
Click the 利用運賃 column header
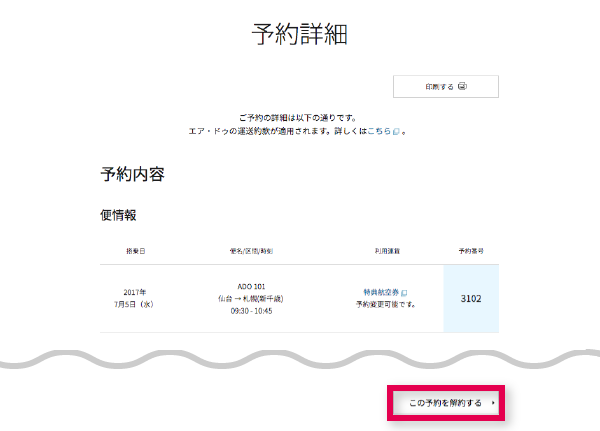(x=387, y=251)
